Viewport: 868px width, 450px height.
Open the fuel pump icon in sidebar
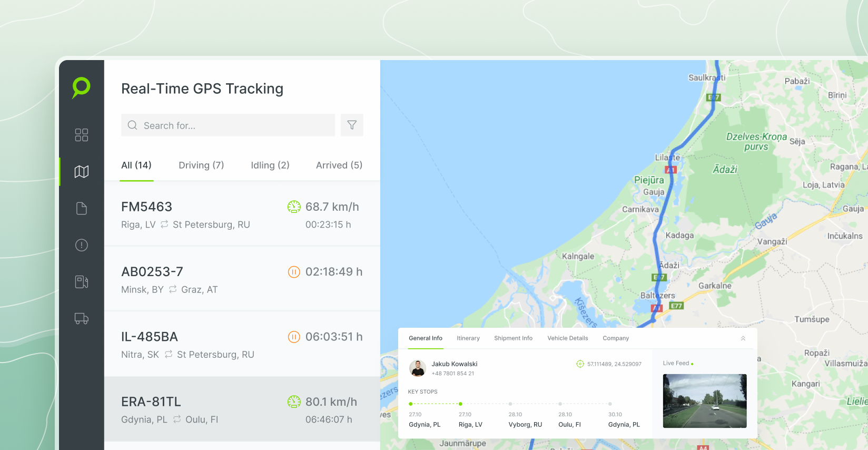click(82, 282)
